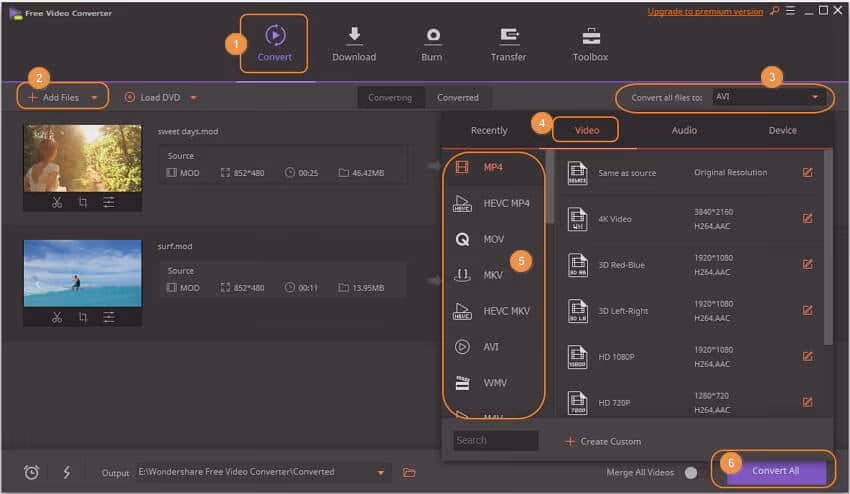The image size is (850, 494).
Task: Crop the sweet days.mod video
Action: point(82,202)
